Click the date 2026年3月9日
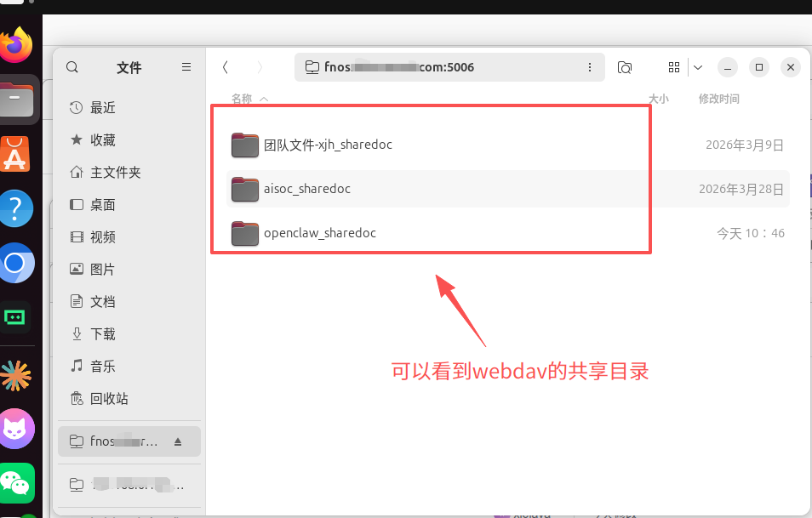This screenshot has height=518, width=812. [x=745, y=145]
